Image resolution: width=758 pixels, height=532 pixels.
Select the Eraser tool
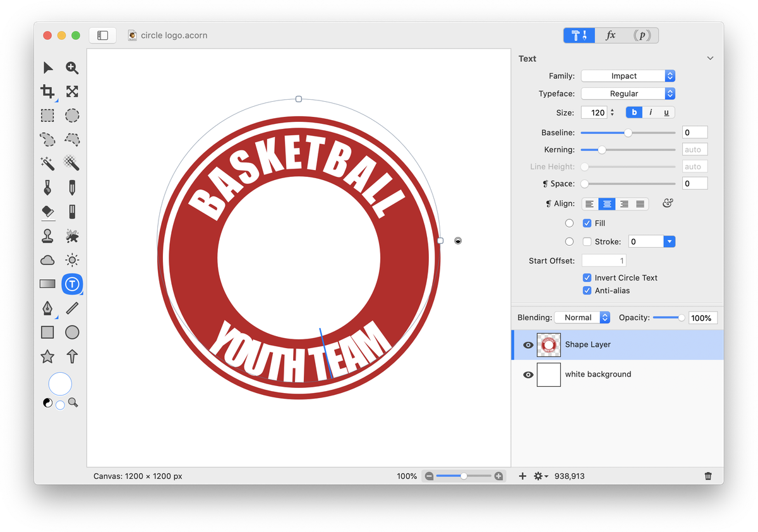click(x=47, y=212)
